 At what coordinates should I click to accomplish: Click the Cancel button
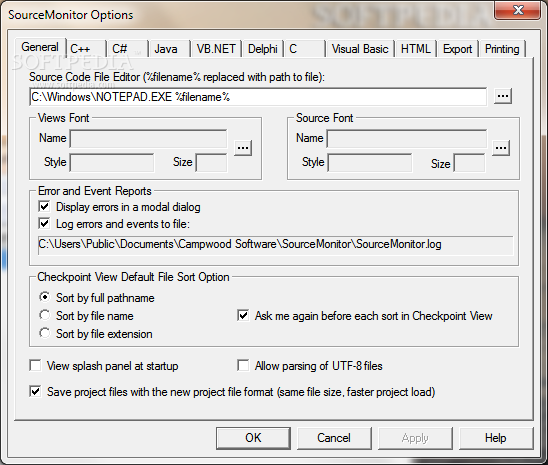(334, 438)
